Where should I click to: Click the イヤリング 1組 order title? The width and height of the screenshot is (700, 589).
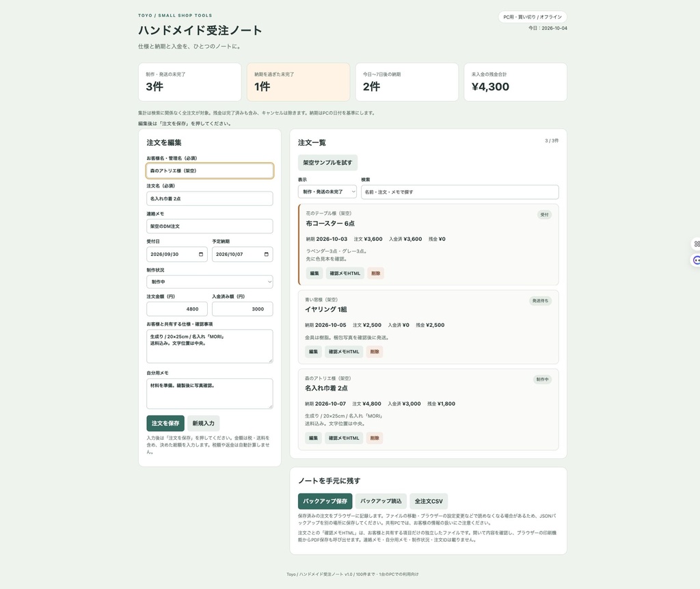point(326,309)
